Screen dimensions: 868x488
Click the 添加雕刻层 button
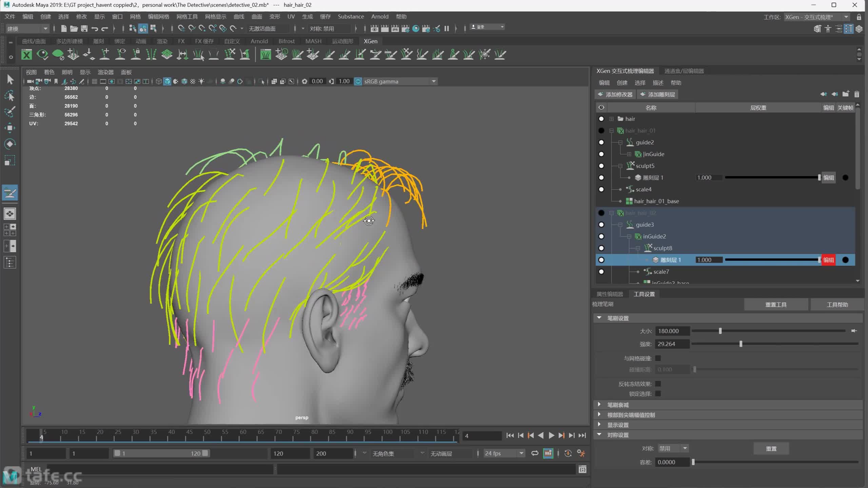pos(657,94)
